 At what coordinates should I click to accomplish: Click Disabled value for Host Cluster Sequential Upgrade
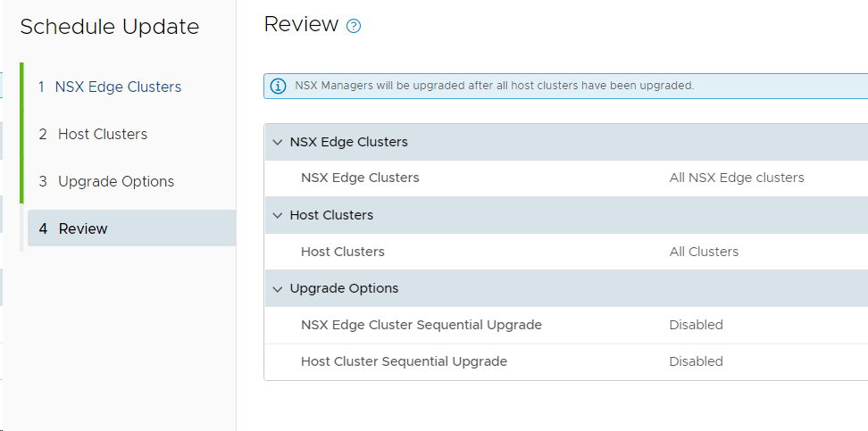[696, 361]
